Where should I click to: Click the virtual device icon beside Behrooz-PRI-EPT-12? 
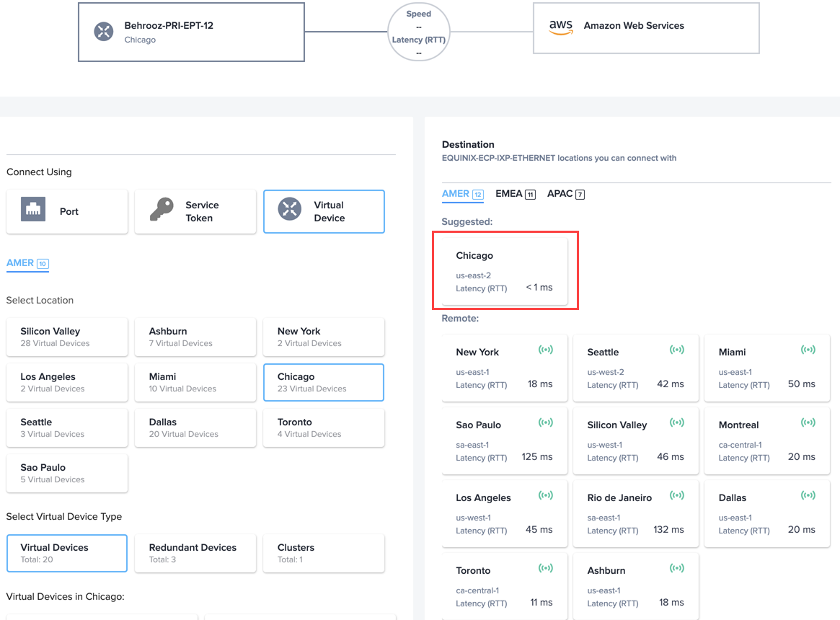pyautogui.click(x=104, y=32)
